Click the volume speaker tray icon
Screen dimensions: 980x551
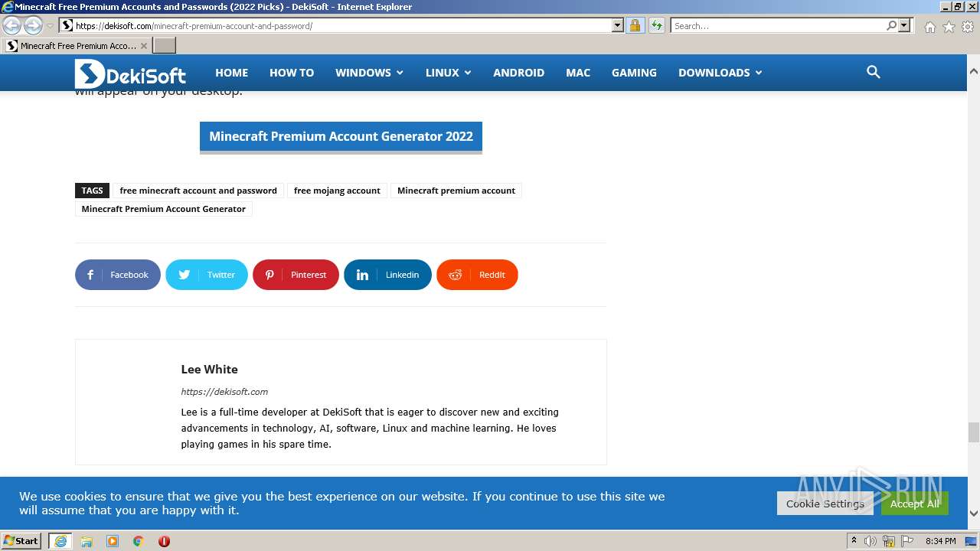[871, 541]
